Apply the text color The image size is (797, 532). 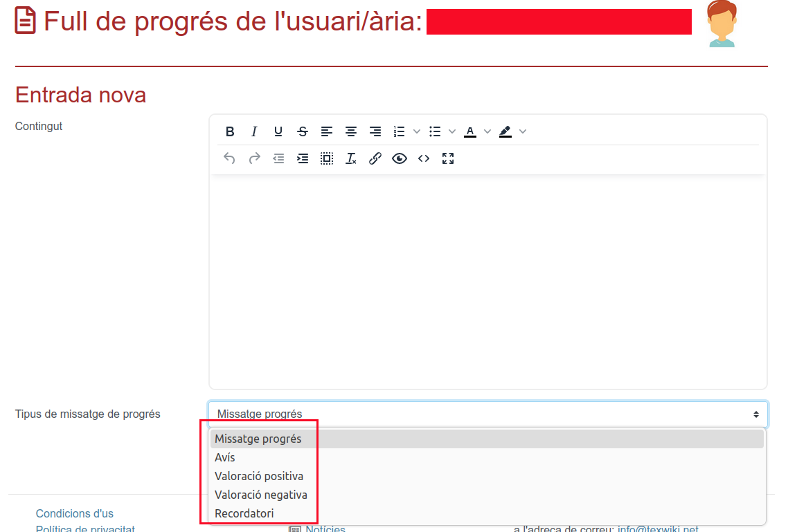(x=470, y=131)
